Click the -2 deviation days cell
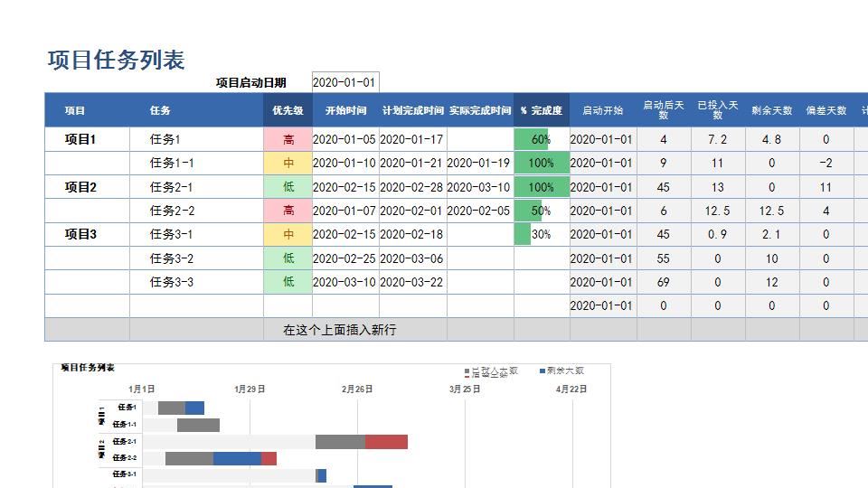868x488 pixels. coord(826,164)
